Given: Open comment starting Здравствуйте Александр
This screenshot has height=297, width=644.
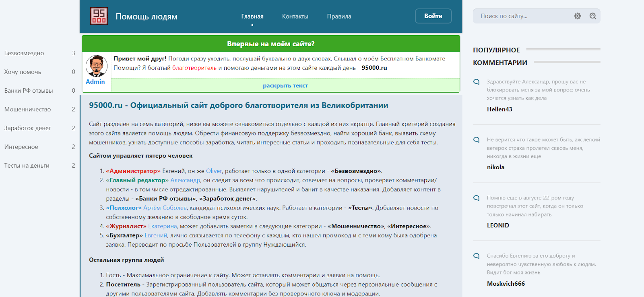Looking at the screenshot, I should [x=538, y=90].
